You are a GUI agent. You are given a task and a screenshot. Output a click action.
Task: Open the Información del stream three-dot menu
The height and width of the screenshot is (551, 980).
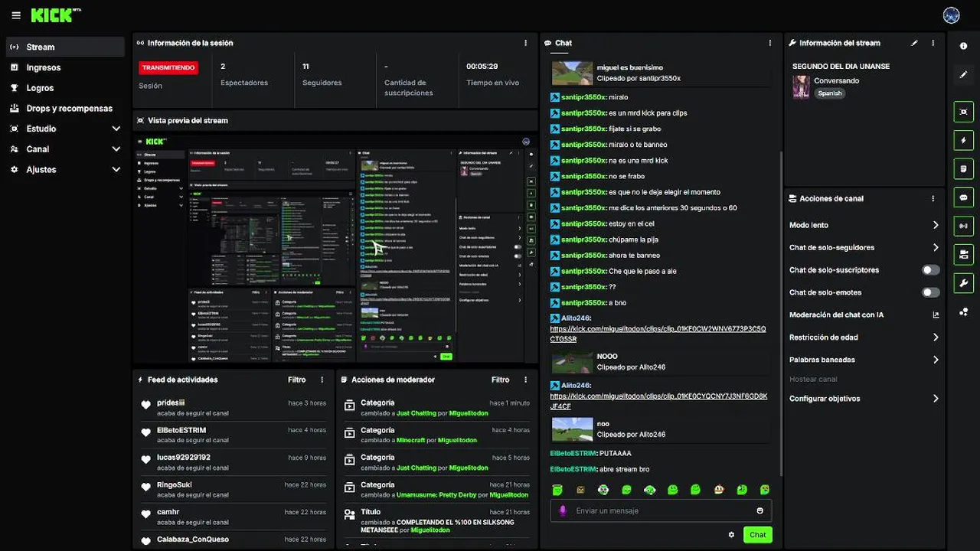pos(933,43)
